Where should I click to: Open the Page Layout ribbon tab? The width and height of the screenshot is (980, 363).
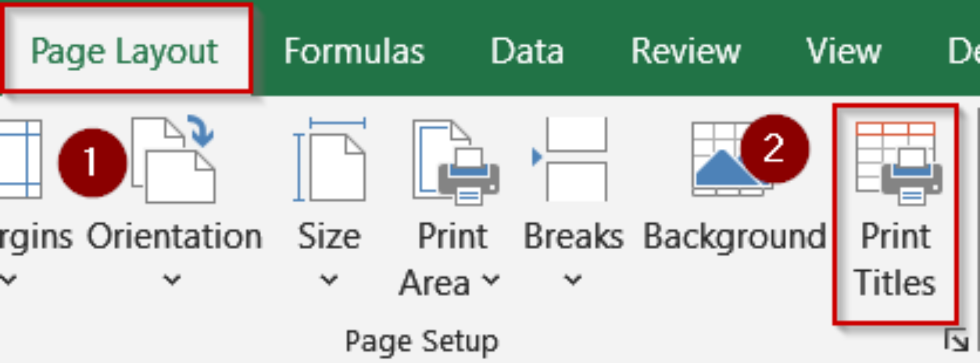tap(125, 51)
